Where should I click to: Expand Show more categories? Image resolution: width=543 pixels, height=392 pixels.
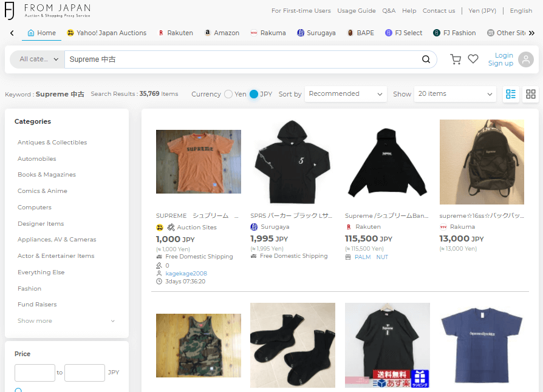(66, 321)
